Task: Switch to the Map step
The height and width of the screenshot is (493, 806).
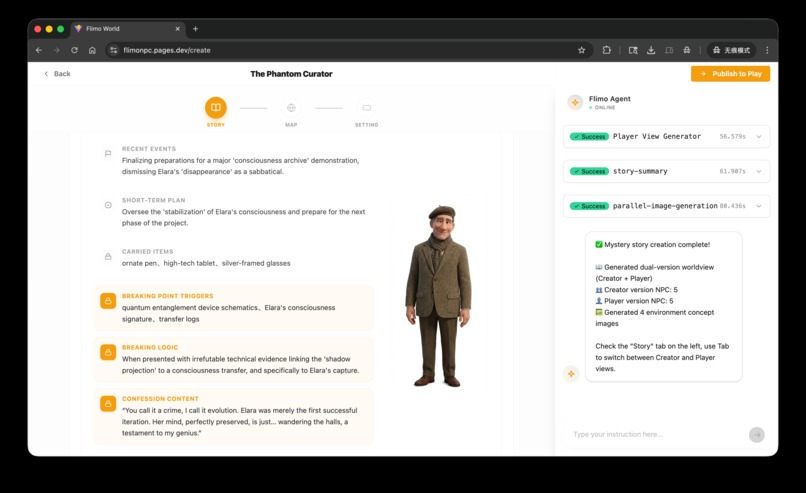Action: point(291,107)
